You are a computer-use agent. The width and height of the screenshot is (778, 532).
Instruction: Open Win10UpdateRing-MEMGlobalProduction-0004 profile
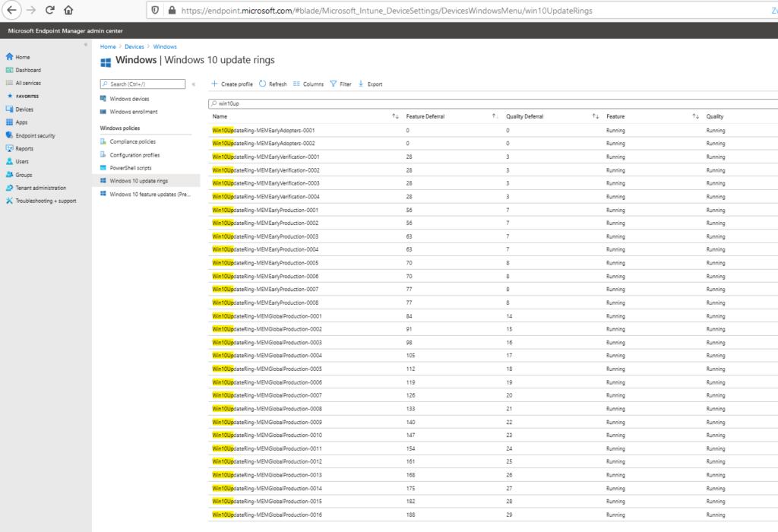(267, 356)
